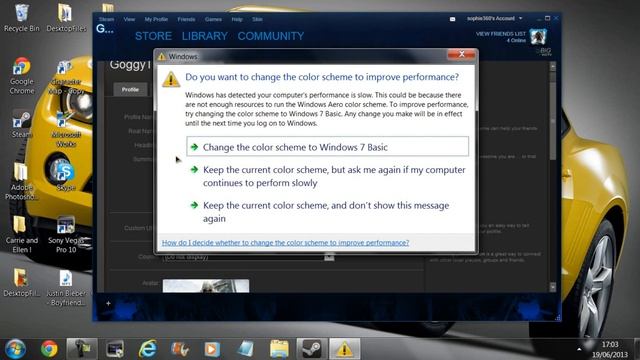Viewport: 640px width, 360px height.
Task: Show hidden system tray icons
Action: coord(579,349)
